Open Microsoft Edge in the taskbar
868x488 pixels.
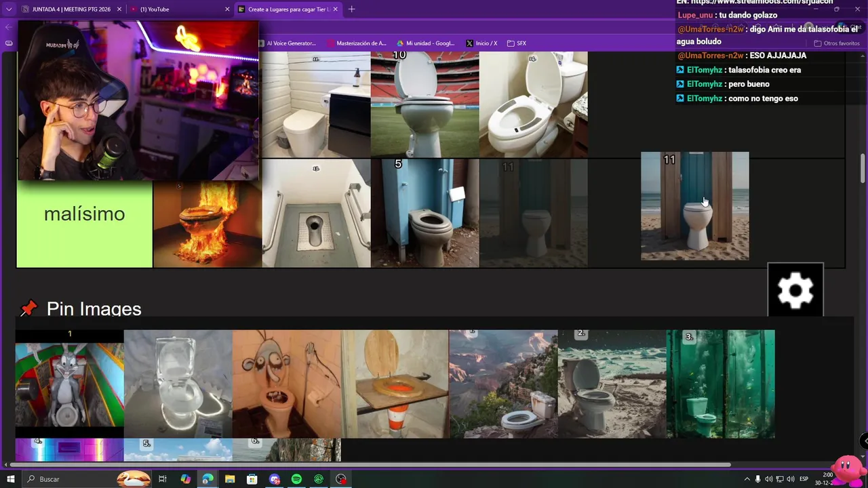[208, 479]
